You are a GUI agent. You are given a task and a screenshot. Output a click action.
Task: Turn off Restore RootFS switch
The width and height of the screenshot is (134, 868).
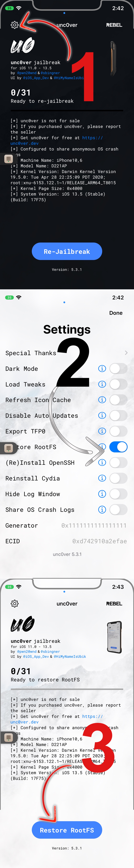tap(119, 447)
